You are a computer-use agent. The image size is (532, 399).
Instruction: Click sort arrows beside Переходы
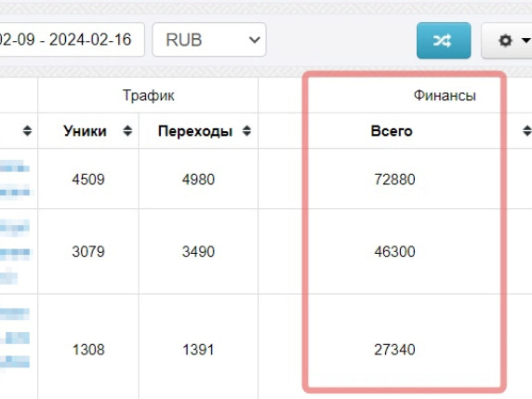tap(246, 131)
